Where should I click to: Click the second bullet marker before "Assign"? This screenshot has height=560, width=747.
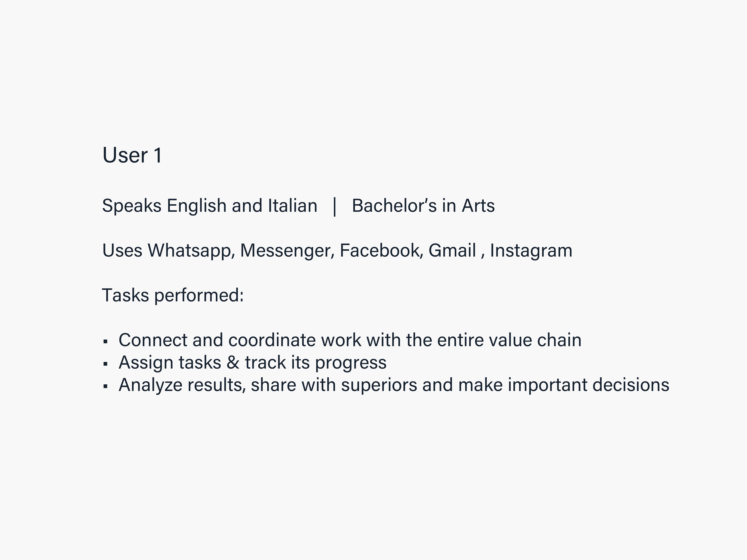click(106, 364)
